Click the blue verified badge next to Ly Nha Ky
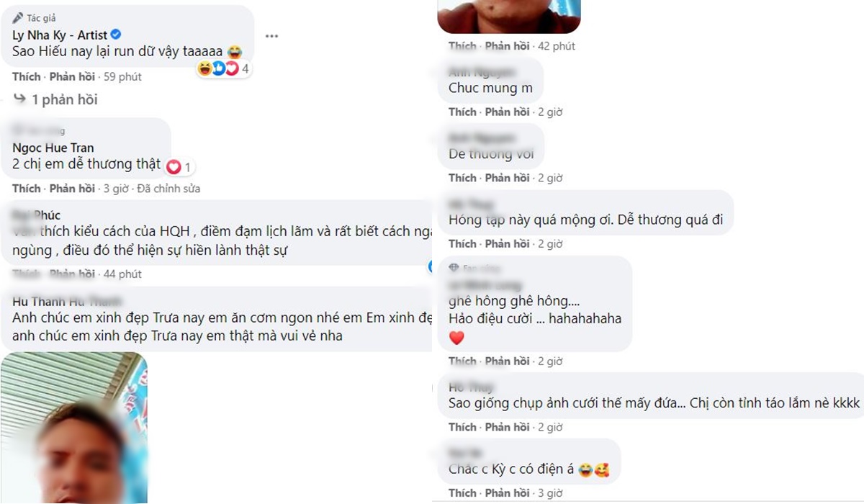 pyautogui.click(x=116, y=35)
